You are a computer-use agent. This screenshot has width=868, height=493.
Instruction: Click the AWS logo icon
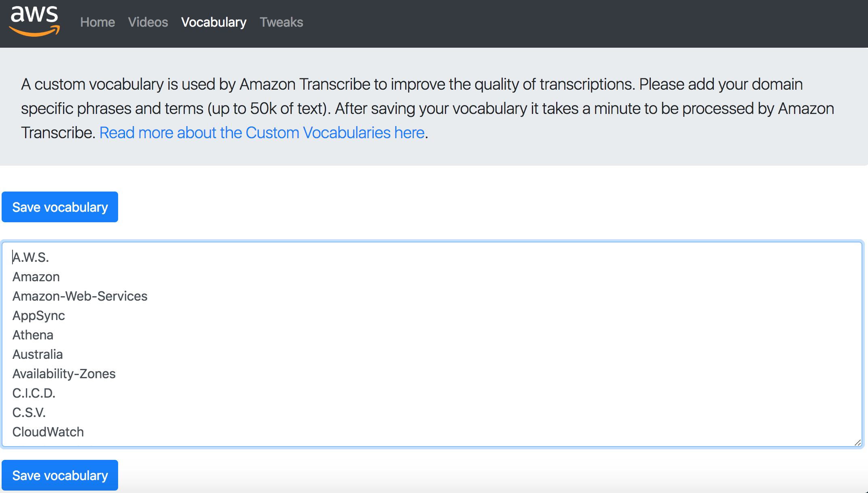tap(34, 22)
